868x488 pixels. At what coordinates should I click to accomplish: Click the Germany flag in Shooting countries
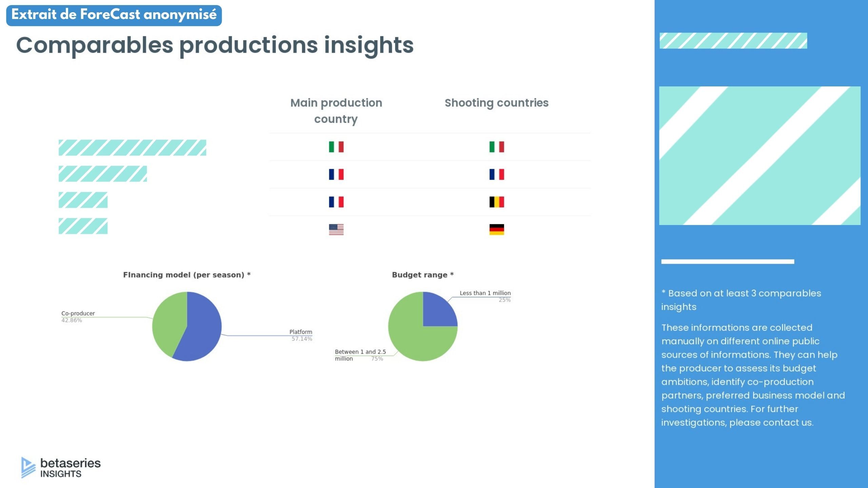tap(496, 229)
